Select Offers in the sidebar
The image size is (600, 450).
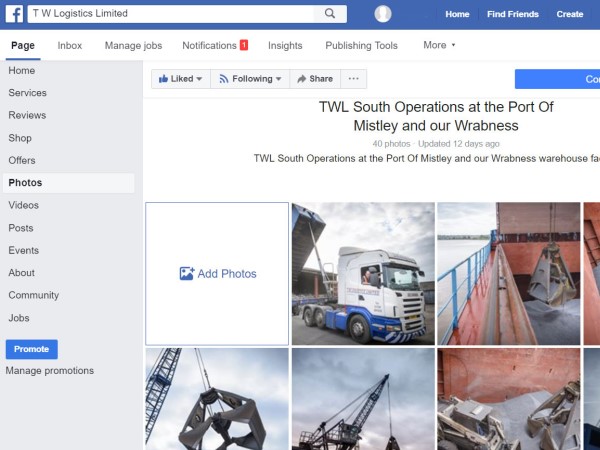pyautogui.click(x=22, y=160)
